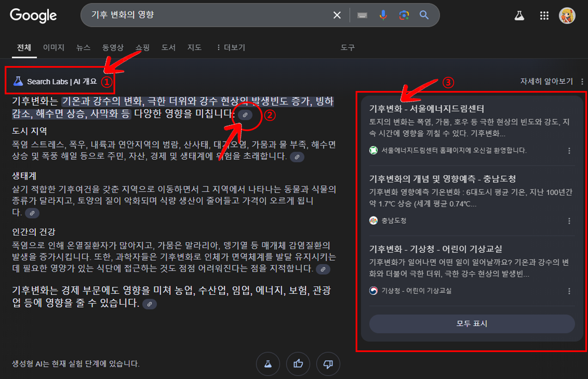Click 자세히 알아보기 link

point(546,81)
